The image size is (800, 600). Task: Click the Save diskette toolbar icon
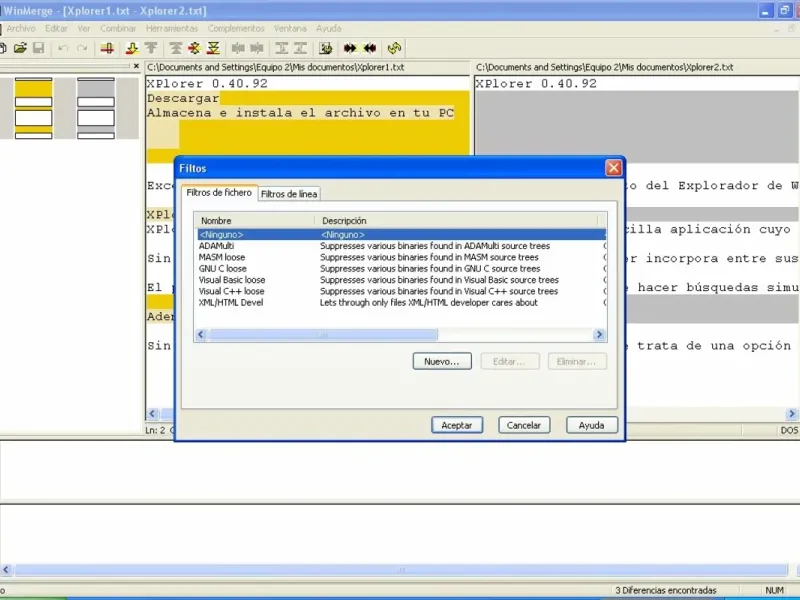point(39,48)
